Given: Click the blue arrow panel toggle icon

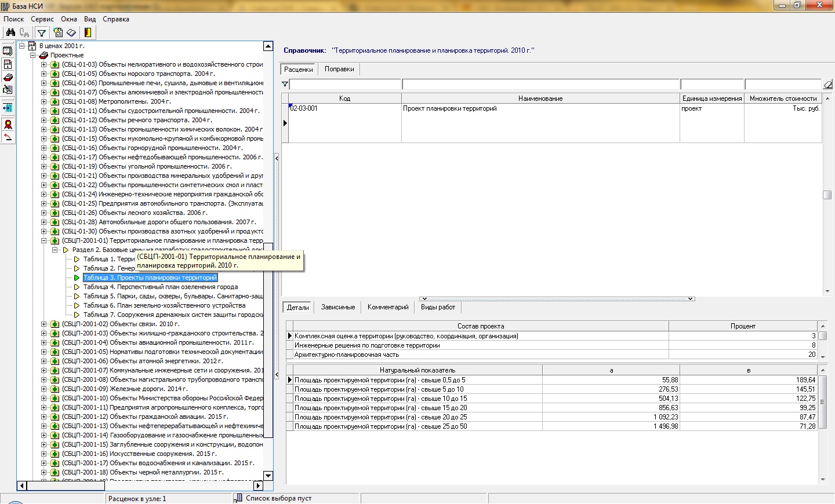Looking at the screenshot, I should pyautogui.click(x=8, y=108).
